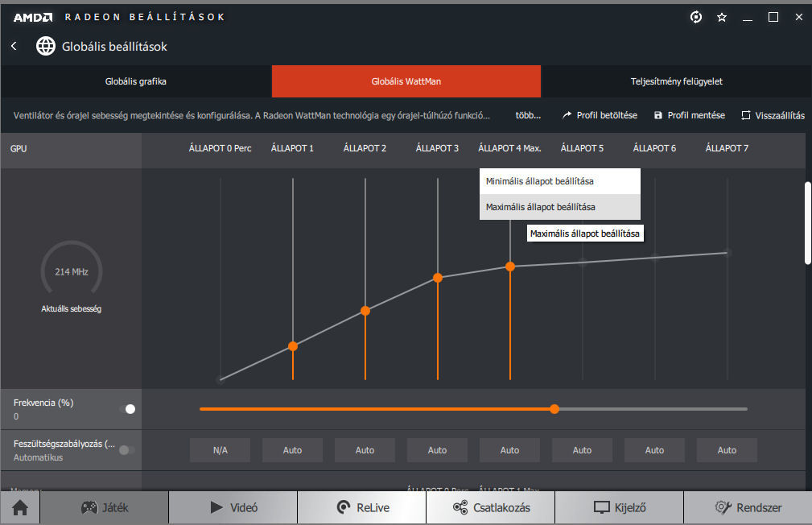
Task: Click Auto voltage field under ÁLLAPOT 1
Action: coord(293,450)
